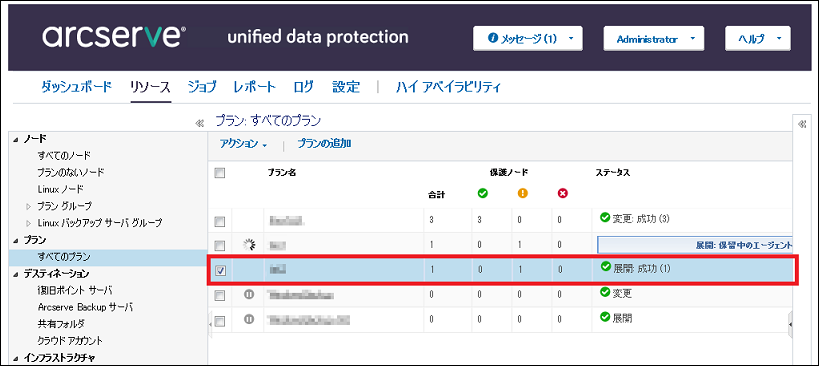The width and height of the screenshot is (819, 366).
Task: Click red error column header icon
Action: pyautogui.click(x=563, y=194)
